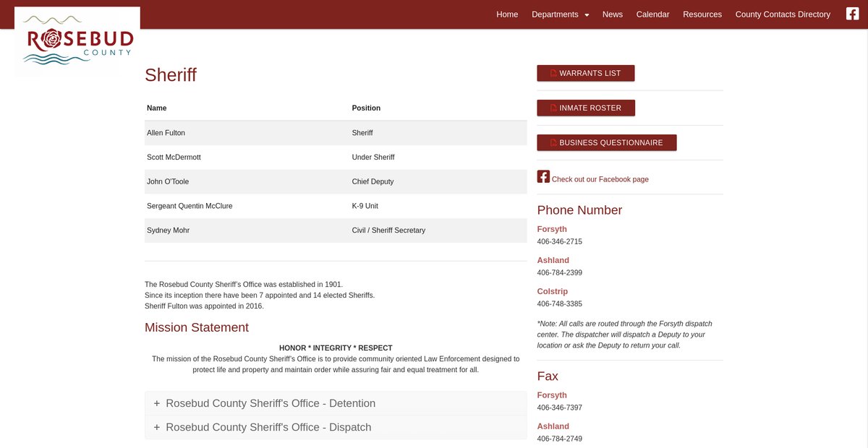Viewport: 868px width, 448px height.
Task: Click the Ashland fax number 406-784-2749
Action: [560, 439]
